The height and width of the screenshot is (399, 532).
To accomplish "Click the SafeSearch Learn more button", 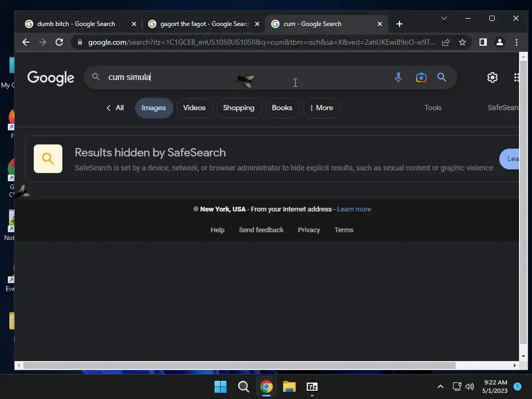I will [x=509, y=159].
